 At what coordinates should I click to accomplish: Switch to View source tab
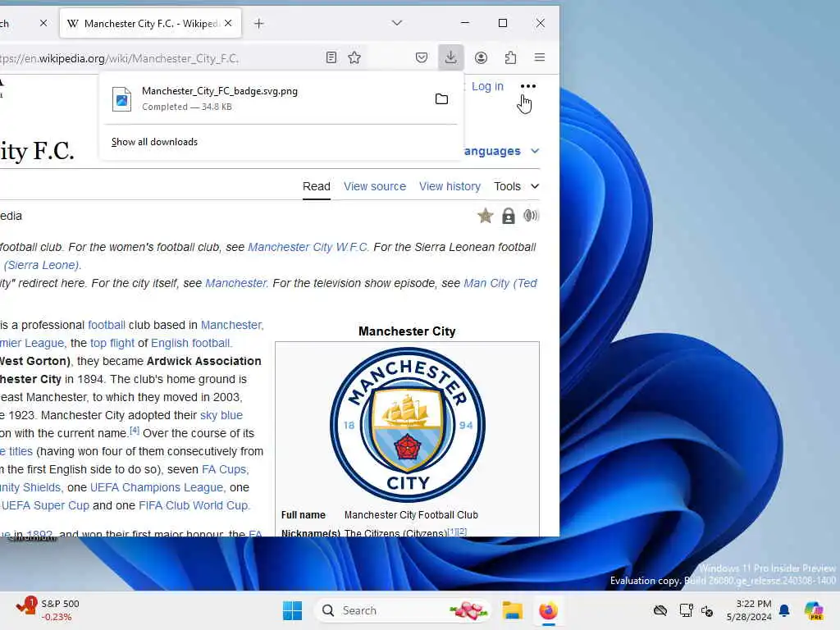pyautogui.click(x=374, y=186)
